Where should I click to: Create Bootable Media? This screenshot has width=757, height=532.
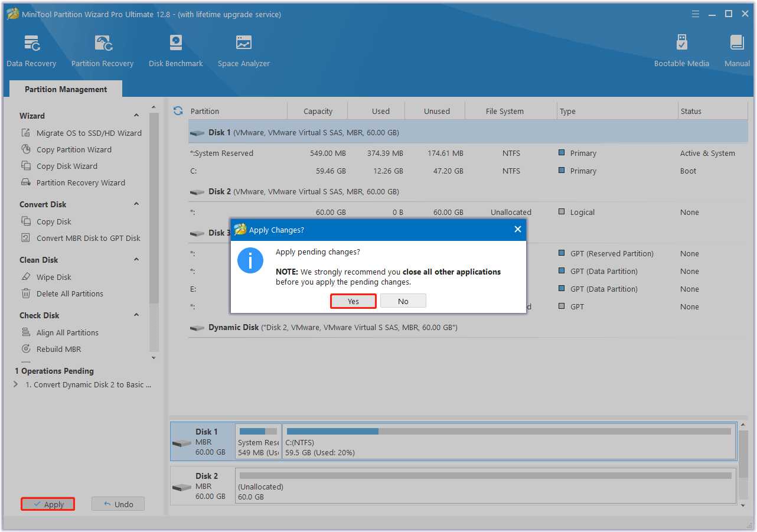[681, 51]
